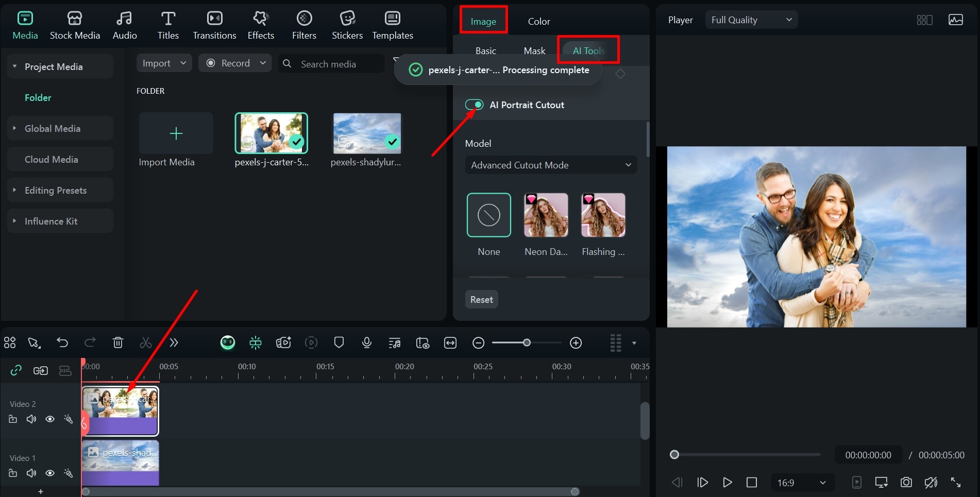Select the pexels-j-carter media thumbnail
The width and height of the screenshot is (980, 497).
272,133
